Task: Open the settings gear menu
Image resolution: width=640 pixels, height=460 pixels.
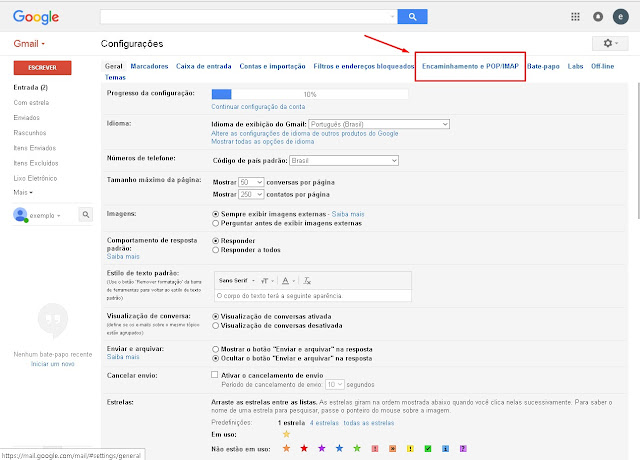Action: pos(611,43)
